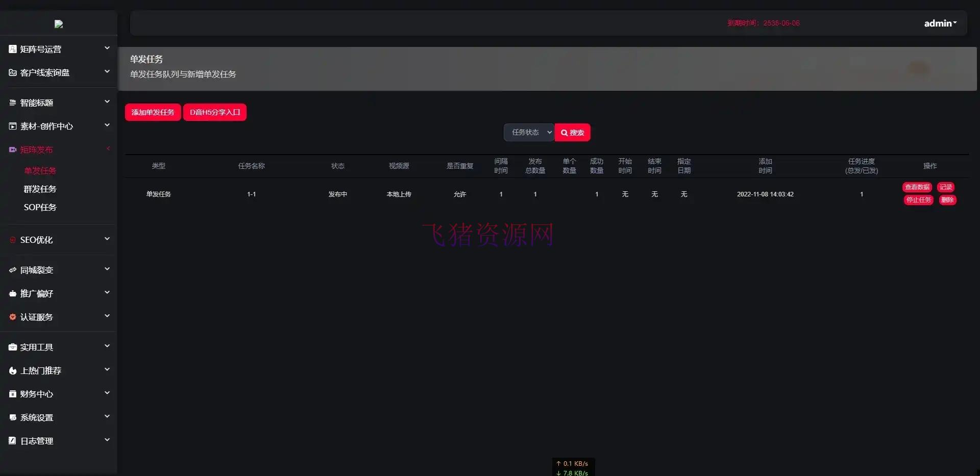The image size is (980, 476).
Task: Collapse the 矩阵发布 section chevron
Action: tap(108, 148)
